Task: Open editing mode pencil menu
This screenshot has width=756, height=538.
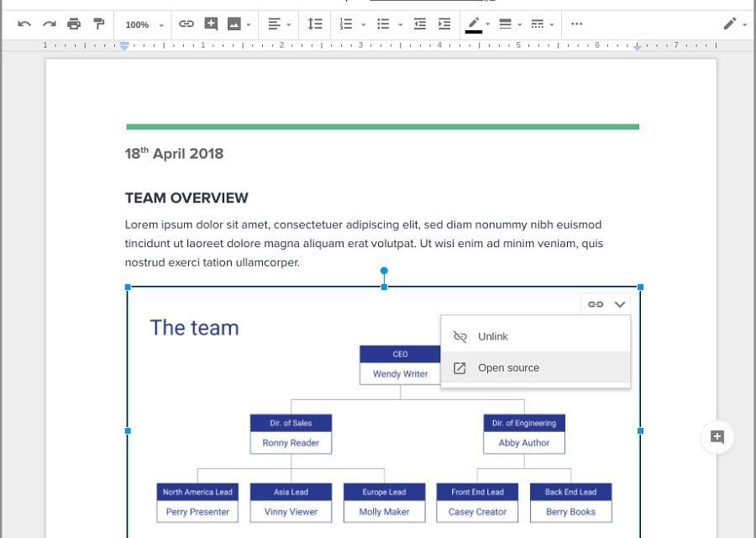Action: click(x=730, y=24)
